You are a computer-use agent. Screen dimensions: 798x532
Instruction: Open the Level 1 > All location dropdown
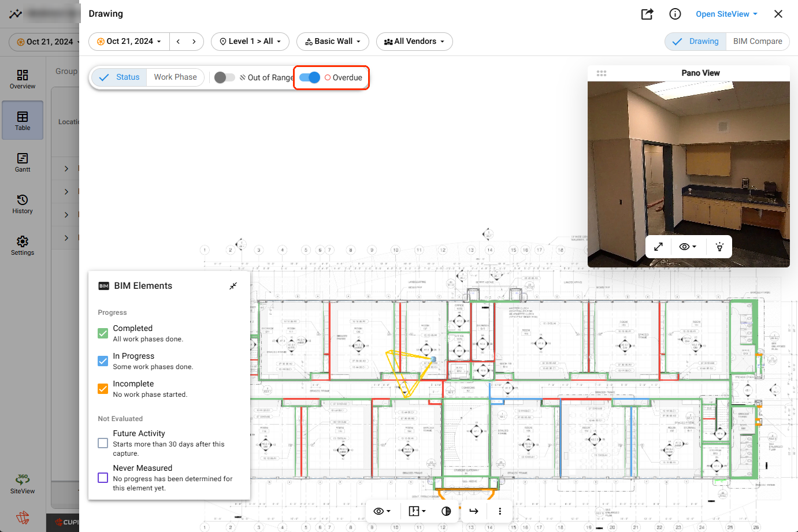tap(250, 42)
